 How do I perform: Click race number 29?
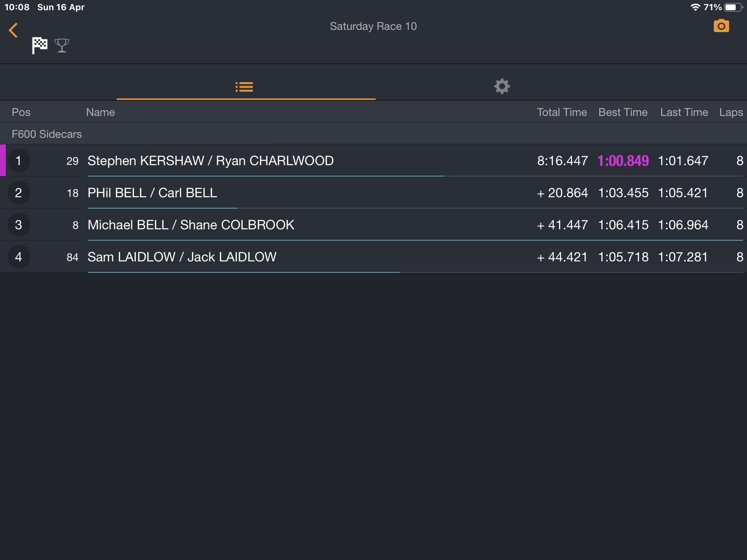73,161
